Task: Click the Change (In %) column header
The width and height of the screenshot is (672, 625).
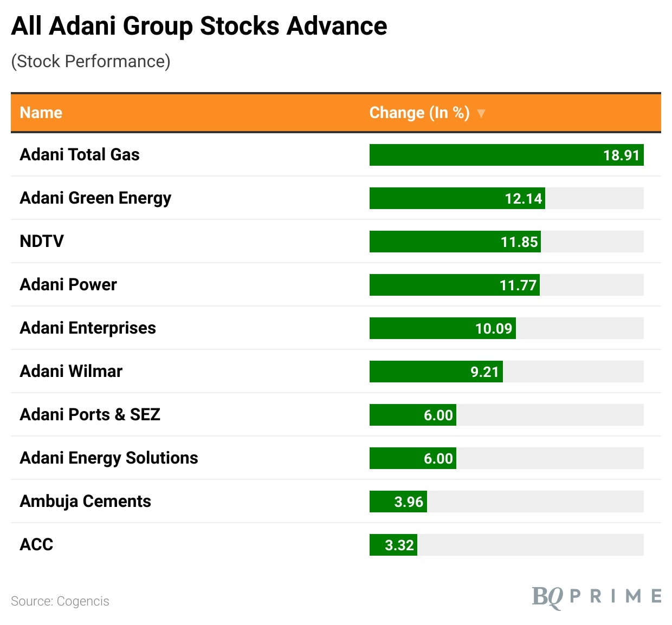Action: coord(419,113)
